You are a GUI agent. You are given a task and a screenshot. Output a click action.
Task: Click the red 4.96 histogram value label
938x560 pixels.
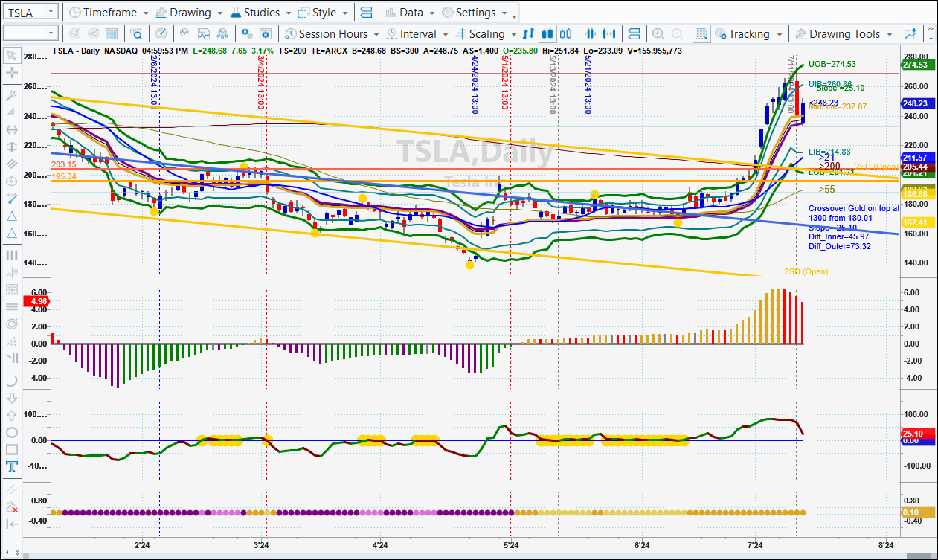point(36,301)
